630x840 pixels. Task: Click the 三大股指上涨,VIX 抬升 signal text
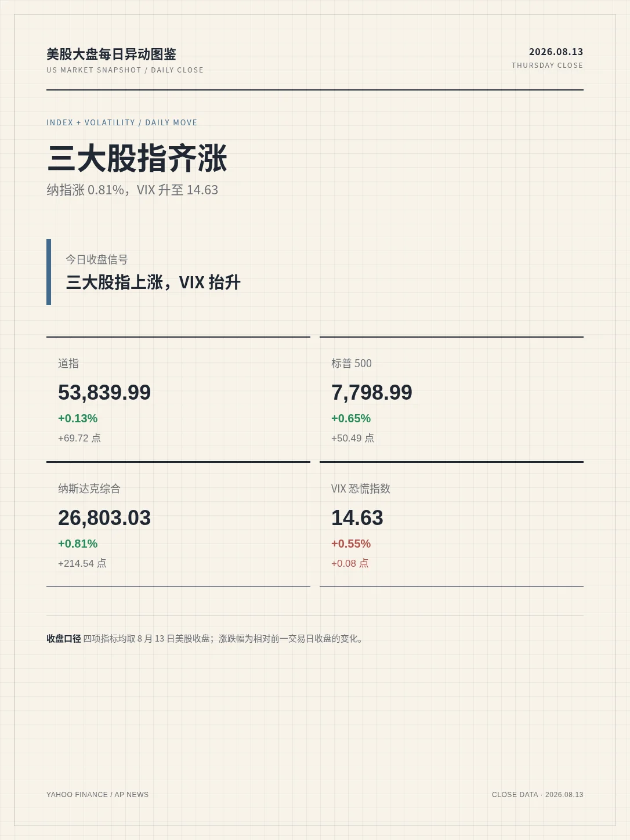coord(153,283)
